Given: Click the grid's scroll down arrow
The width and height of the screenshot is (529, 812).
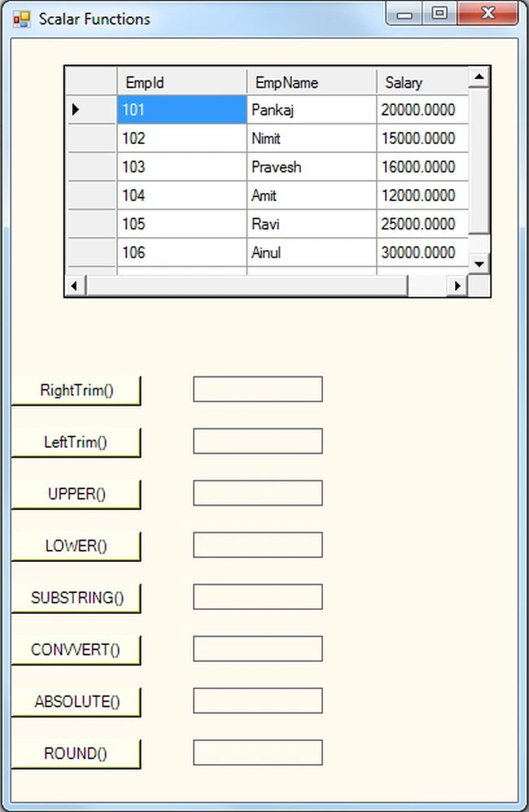Looking at the screenshot, I should (x=479, y=264).
